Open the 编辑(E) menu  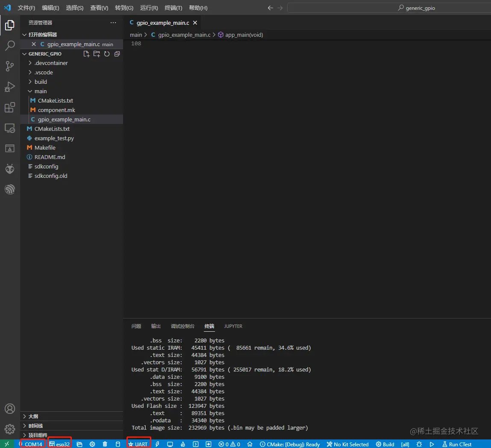point(50,8)
